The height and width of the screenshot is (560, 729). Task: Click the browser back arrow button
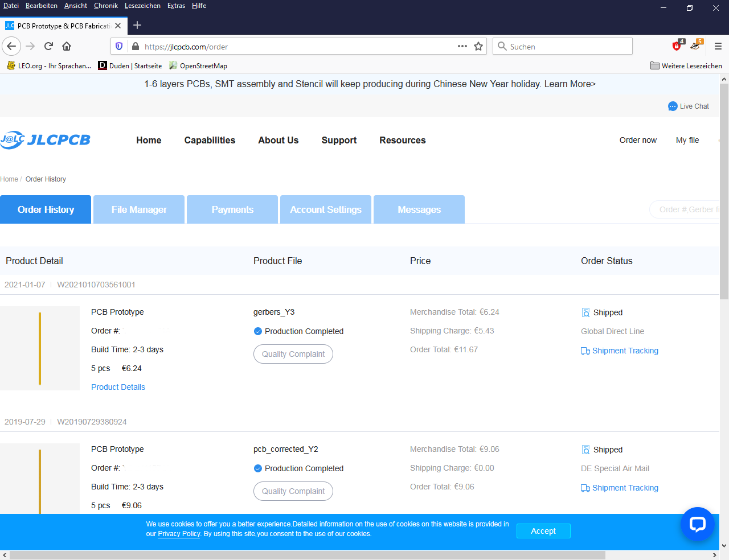coord(11,46)
